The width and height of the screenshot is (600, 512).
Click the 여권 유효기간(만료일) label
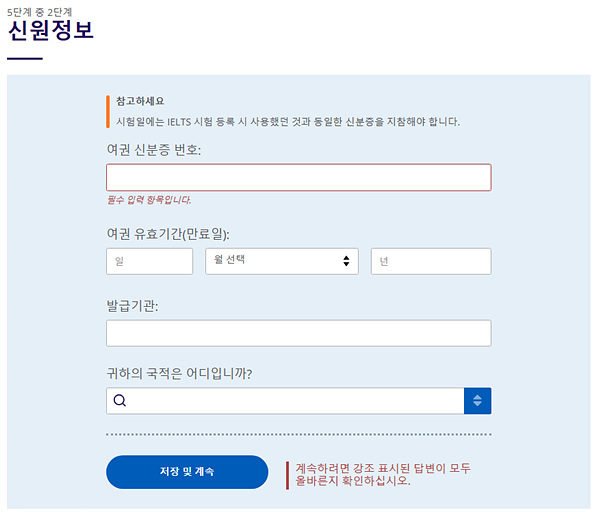[168, 234]
